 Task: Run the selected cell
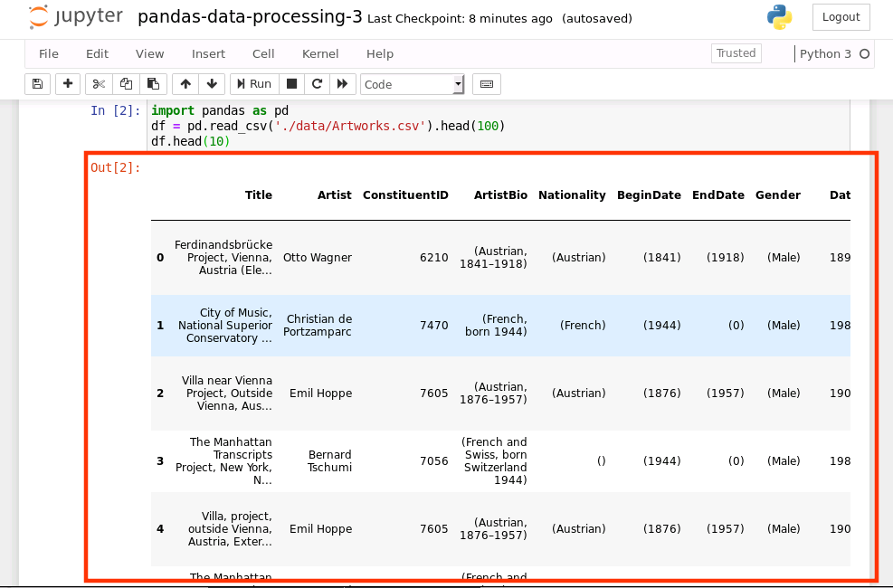tap(254, 84)
